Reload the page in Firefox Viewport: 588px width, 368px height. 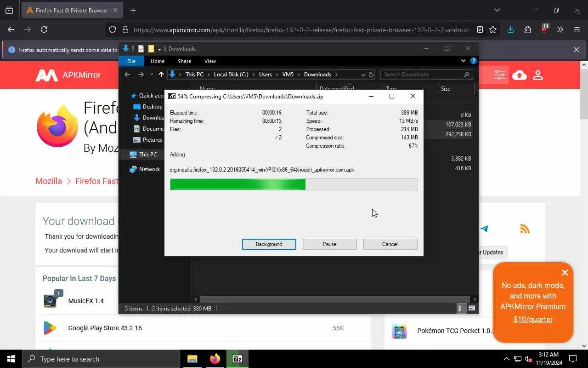click(44, 29)
